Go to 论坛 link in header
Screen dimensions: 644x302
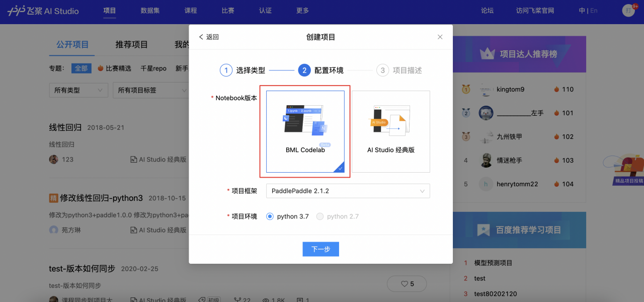(487, 11)
